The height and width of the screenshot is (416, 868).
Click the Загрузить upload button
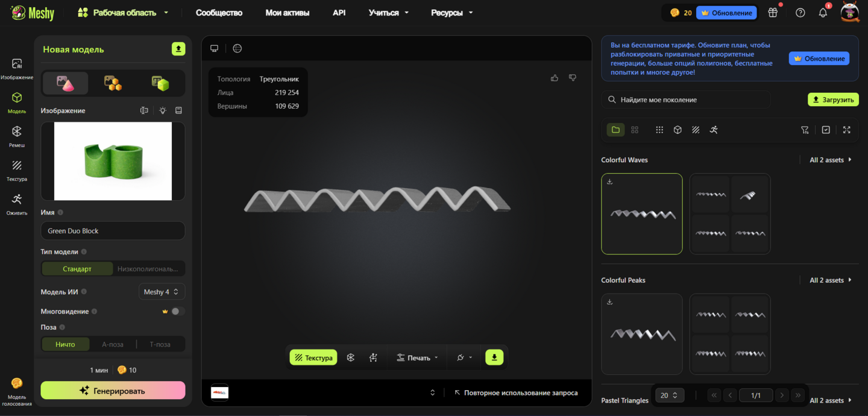tap(833, 99)
